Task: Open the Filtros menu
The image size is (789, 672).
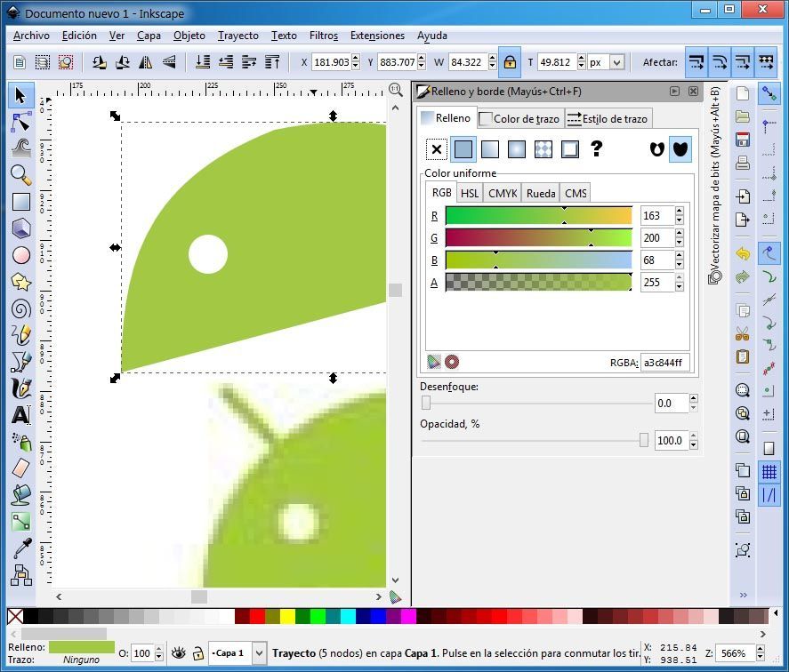Action: coord(324,36)
